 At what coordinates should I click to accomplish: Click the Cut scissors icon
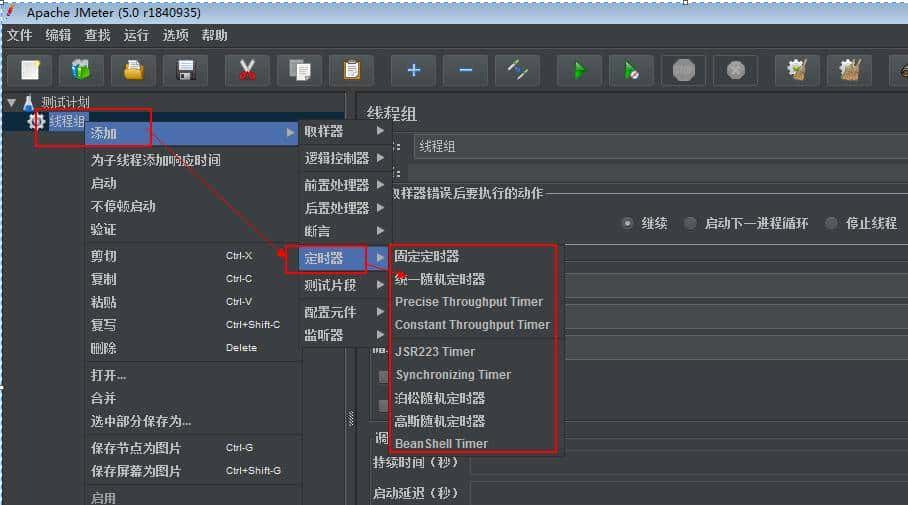coord(247,71)
